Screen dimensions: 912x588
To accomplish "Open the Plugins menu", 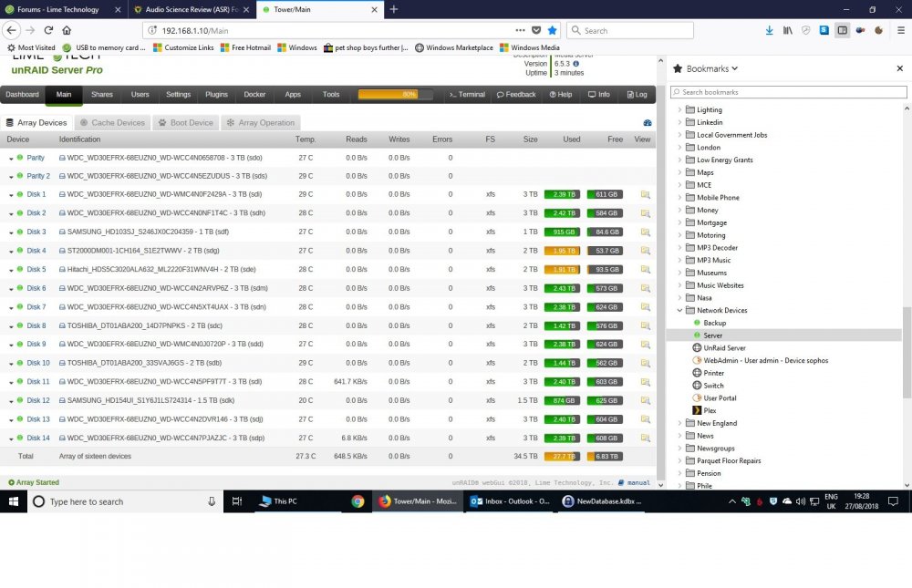I will tap(216, 94).
